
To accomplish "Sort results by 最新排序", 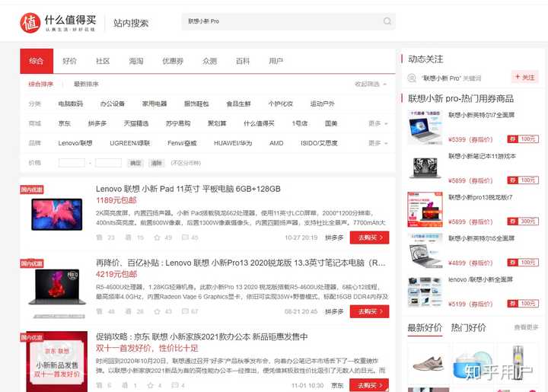I will (x=86, y=84).
